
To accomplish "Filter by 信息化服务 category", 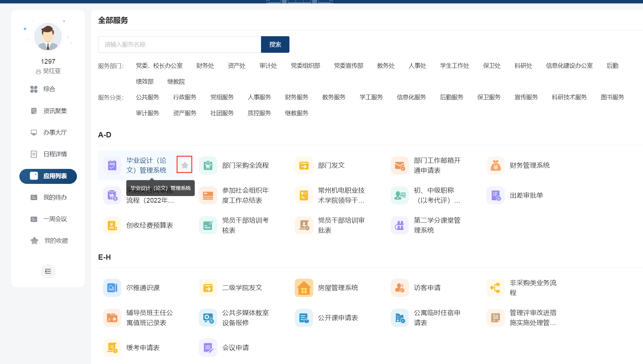I will point(411,97).
